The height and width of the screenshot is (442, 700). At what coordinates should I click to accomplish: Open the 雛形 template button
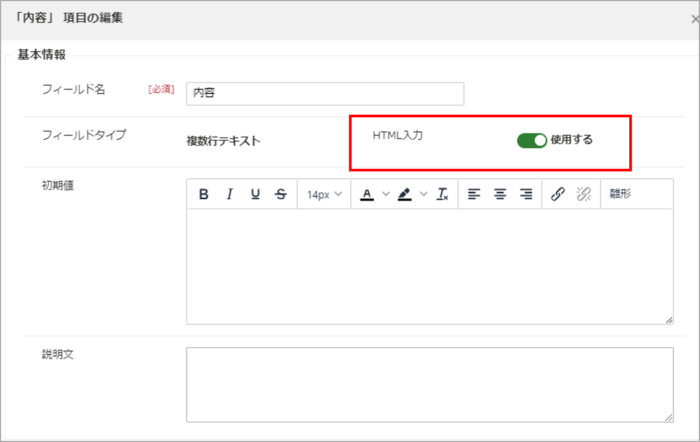pos(620,194)
